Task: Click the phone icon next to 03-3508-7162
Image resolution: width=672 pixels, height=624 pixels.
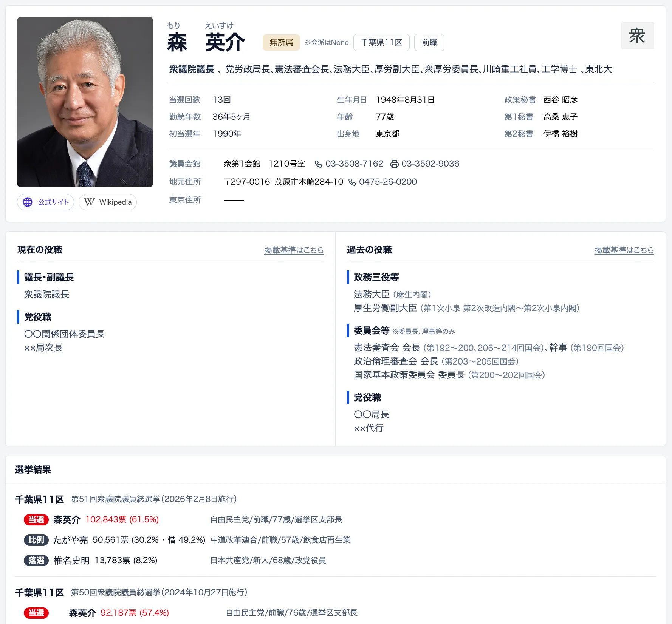Action: (319, 164)
